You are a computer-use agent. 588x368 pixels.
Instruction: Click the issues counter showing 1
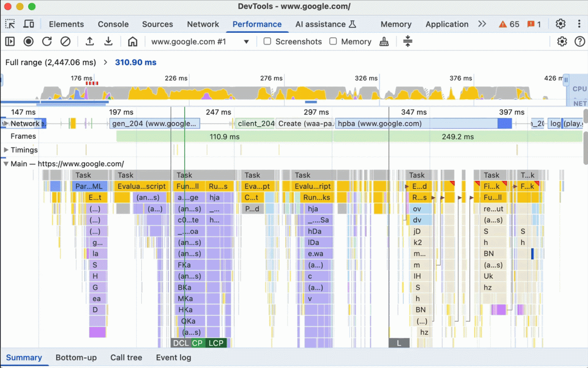point(534,24)
